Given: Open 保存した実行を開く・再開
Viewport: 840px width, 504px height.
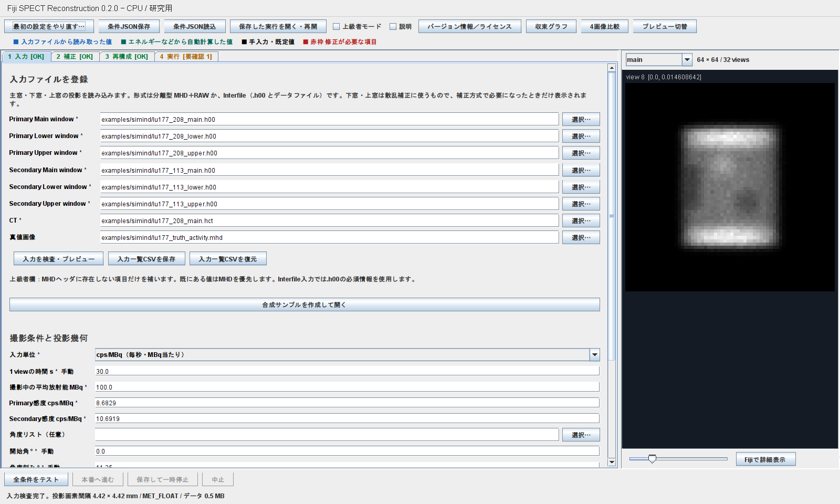Looking at the screenshot, I should (278, 26).
